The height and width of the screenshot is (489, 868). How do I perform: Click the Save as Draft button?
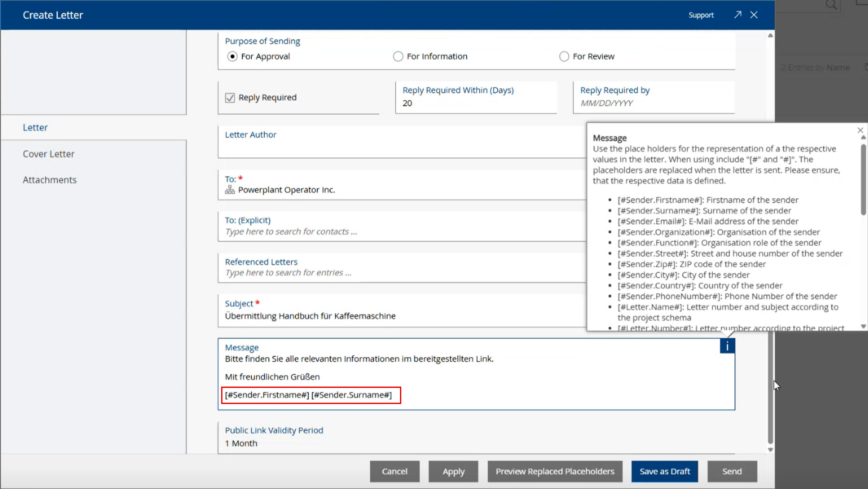[664, 471]
